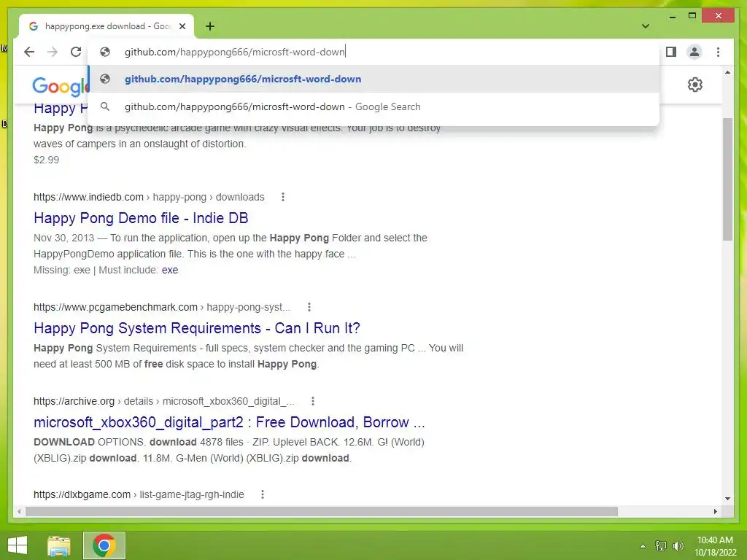
Task: Click the archive.org breadcrumb URL
Action: [164, 402]
